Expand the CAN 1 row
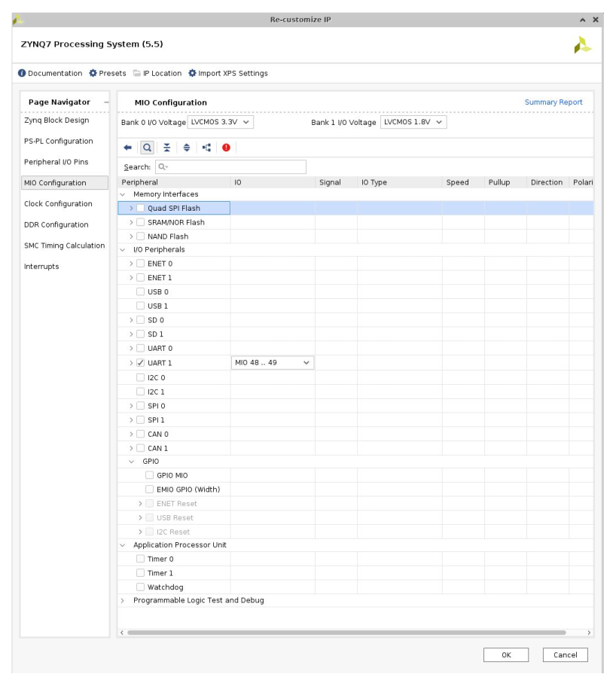The width and height of the screenshot is (616, 683). point(131,448)
